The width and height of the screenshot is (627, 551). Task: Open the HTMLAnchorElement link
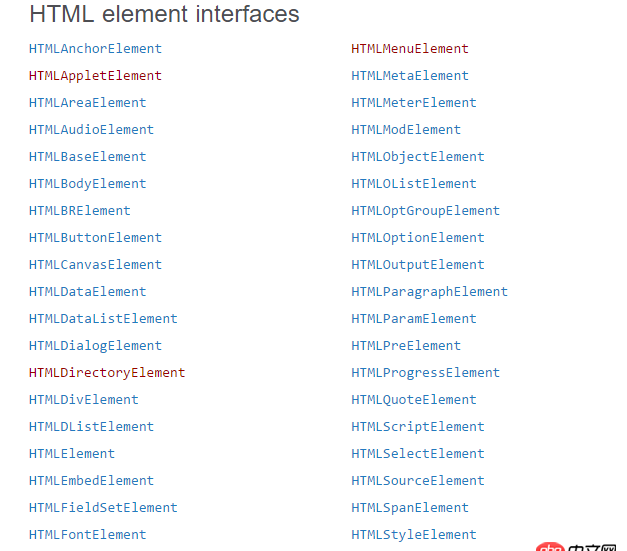pos(95,48)
